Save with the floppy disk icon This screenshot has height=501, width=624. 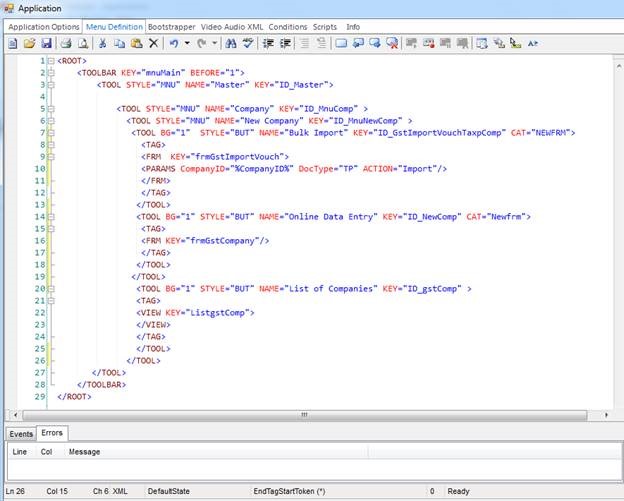(47, 43)
